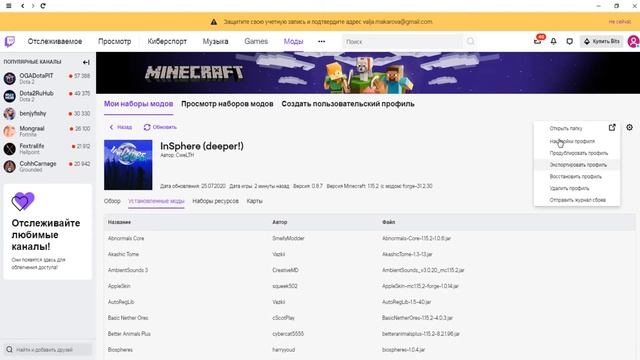Select the "Biospheres" mod row
This screenshot has width=640, height=360.
[x=369, y=350]
